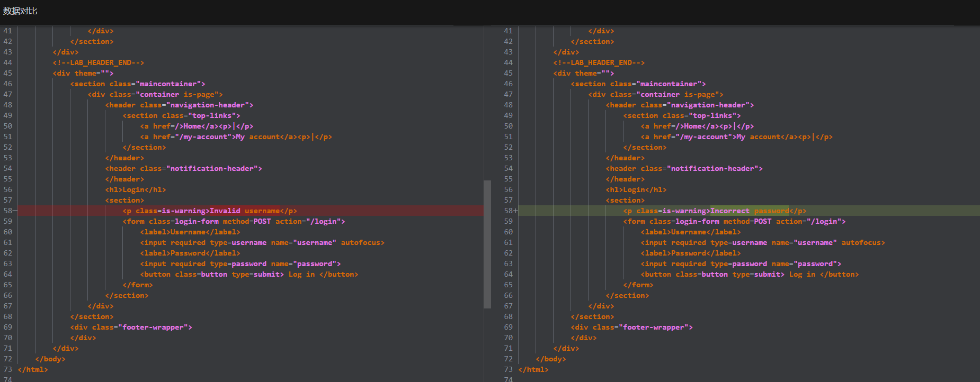The width and height of the screenshot is (980, 382).
Task: Click the closing html tag in right pane
Action: click(533, 370)
